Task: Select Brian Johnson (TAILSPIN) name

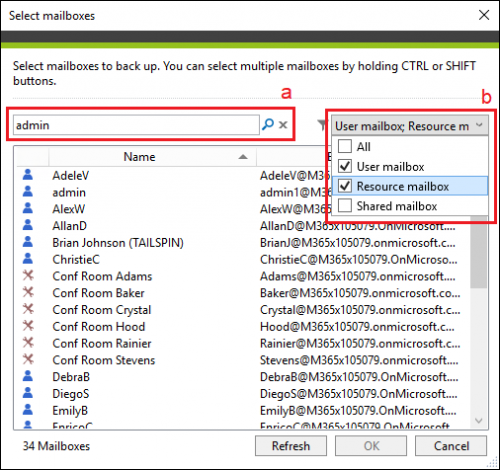Action: (118, 243)
